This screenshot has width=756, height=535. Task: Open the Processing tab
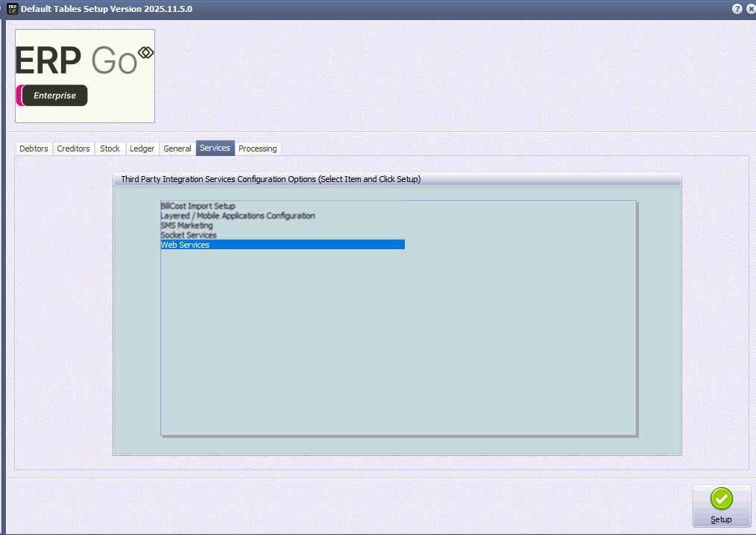coord(257,148)
